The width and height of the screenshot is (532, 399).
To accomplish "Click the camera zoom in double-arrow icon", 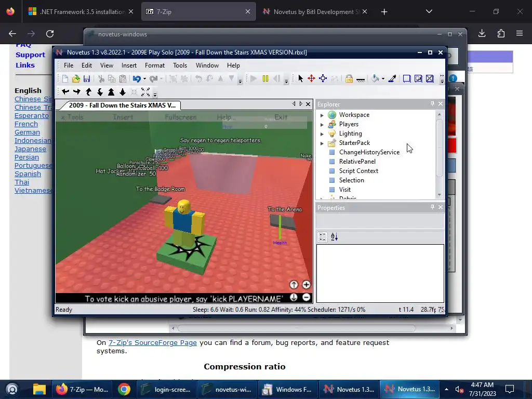I will (x=111, y=91).
